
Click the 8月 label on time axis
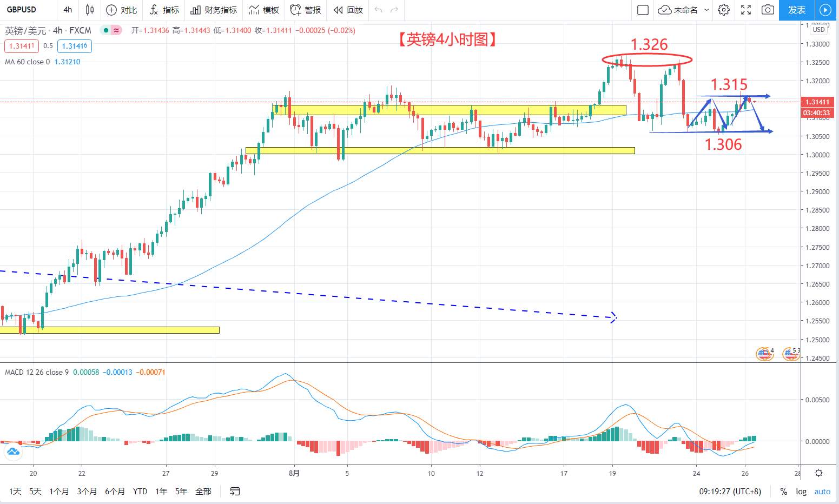[x=294, y=473]
